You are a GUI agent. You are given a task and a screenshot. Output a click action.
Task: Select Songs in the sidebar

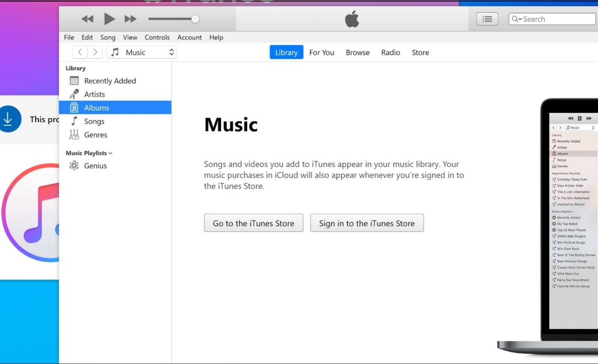tap(115, 121)
